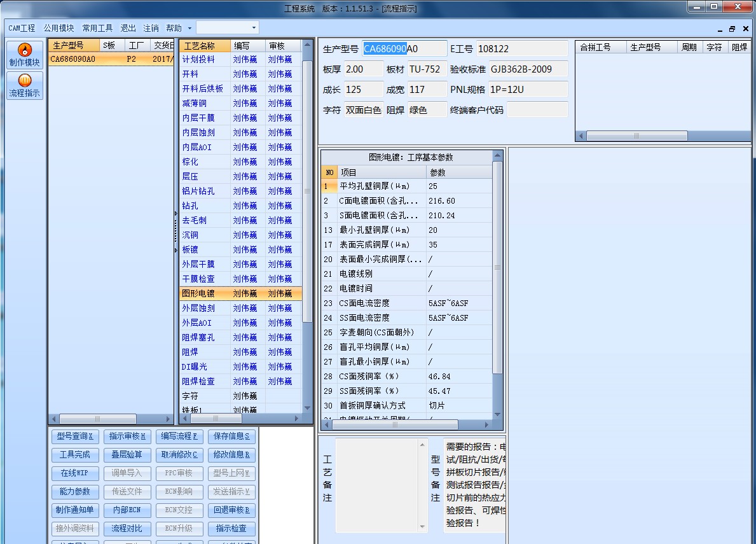Click the 修改信息R button
The width and height of the screenshot is (756, 544).
pyautogui.click(x=231, y=455)
